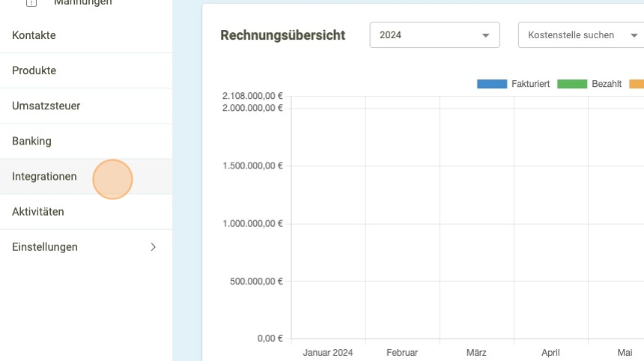This screenshot has height=361, width=644.
Task: Open Kontakte in the sidebar
Action: pyautogui.click(x=86, y=35)
